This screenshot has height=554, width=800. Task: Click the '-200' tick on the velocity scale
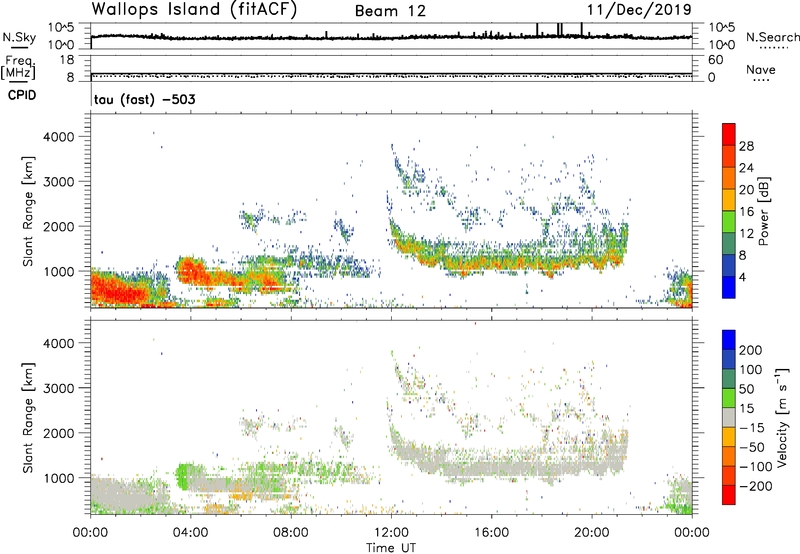click(755, 486)
